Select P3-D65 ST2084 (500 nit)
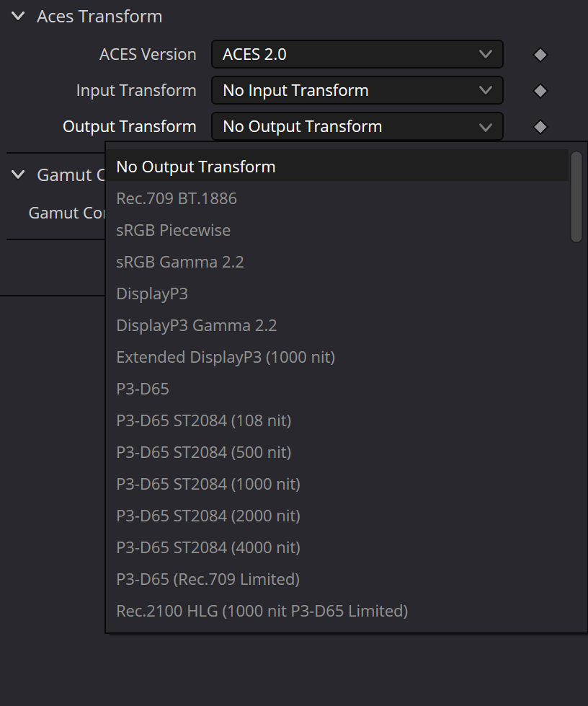 tap(337, 452)
